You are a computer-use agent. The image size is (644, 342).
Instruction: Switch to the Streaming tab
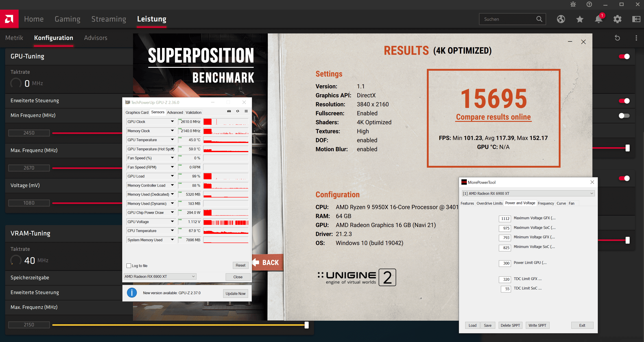pos(109,19)
